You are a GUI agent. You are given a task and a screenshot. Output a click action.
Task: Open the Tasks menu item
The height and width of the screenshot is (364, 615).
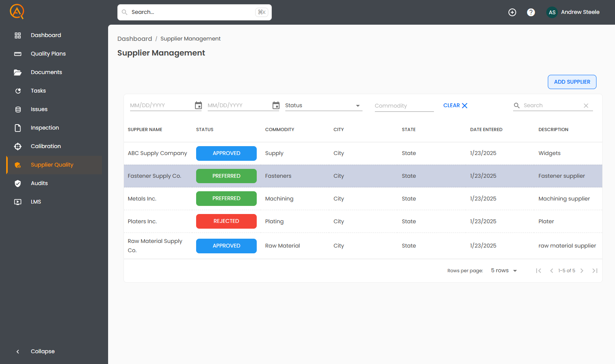pos(54,91)
